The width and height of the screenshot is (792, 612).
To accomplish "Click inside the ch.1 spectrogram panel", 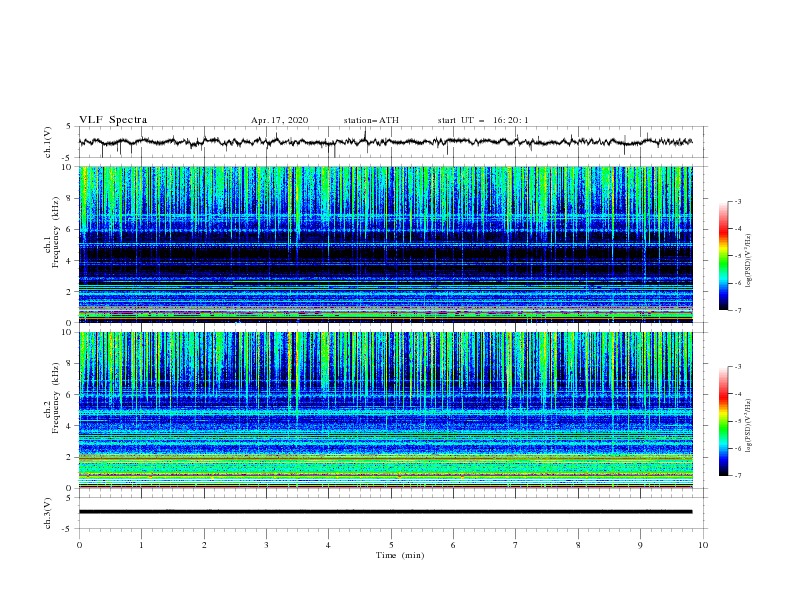I will click(x=385, y=244).
